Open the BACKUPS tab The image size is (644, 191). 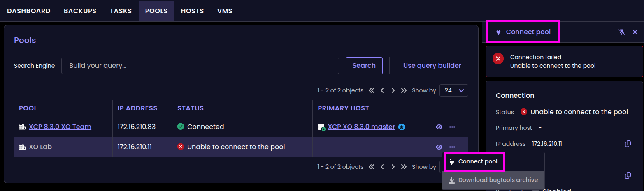coord(80,11)
